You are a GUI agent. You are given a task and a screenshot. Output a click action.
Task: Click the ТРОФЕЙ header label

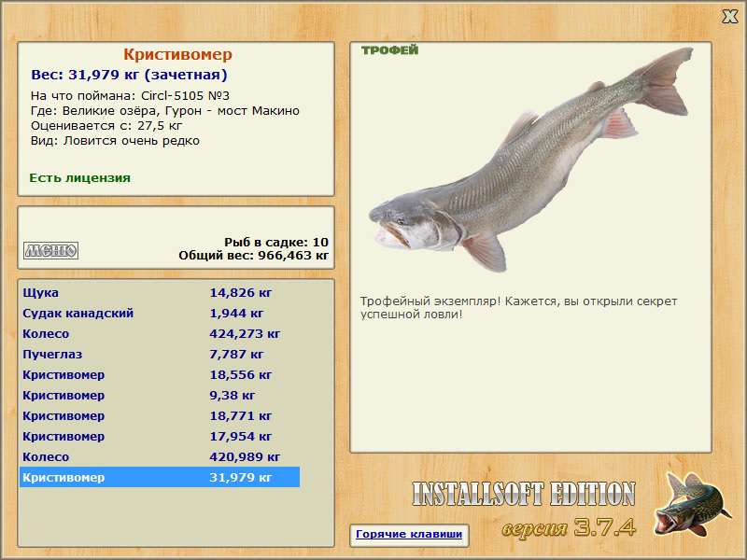(x=389, y=50)
